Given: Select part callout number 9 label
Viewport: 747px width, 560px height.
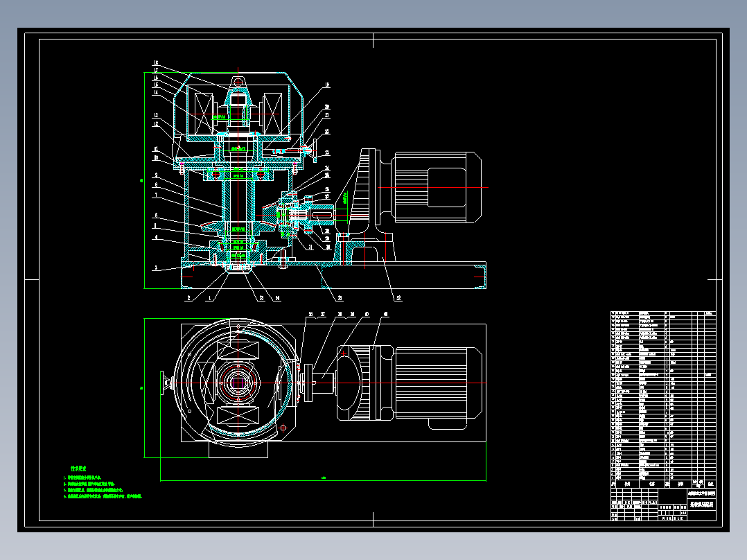Looking at the screenshot, I should tap(156, 175).
